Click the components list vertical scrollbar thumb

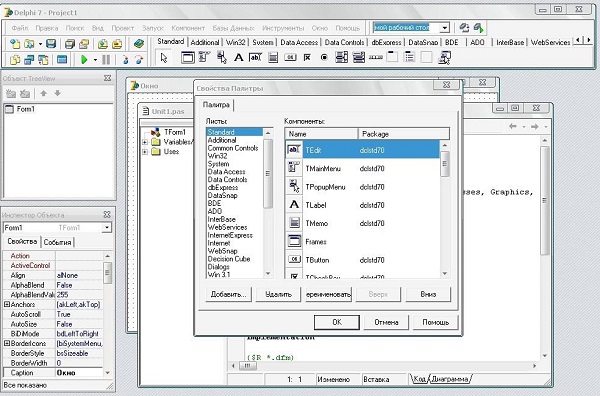444,164
